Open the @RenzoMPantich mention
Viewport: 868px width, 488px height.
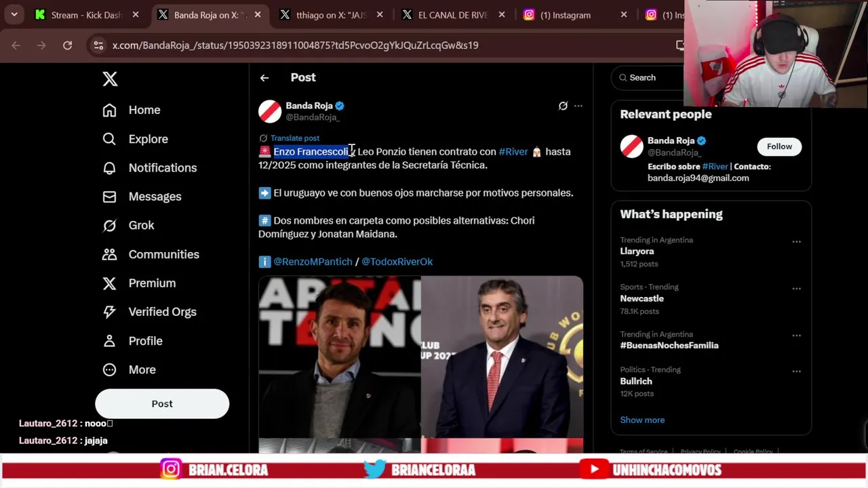point(313,262)
